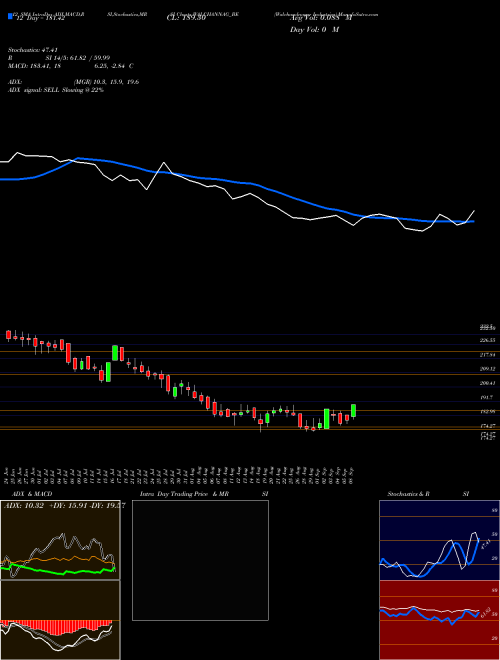500x660 pixels.
Task: Select the last green candlestick on the chart
Action: 354,411
